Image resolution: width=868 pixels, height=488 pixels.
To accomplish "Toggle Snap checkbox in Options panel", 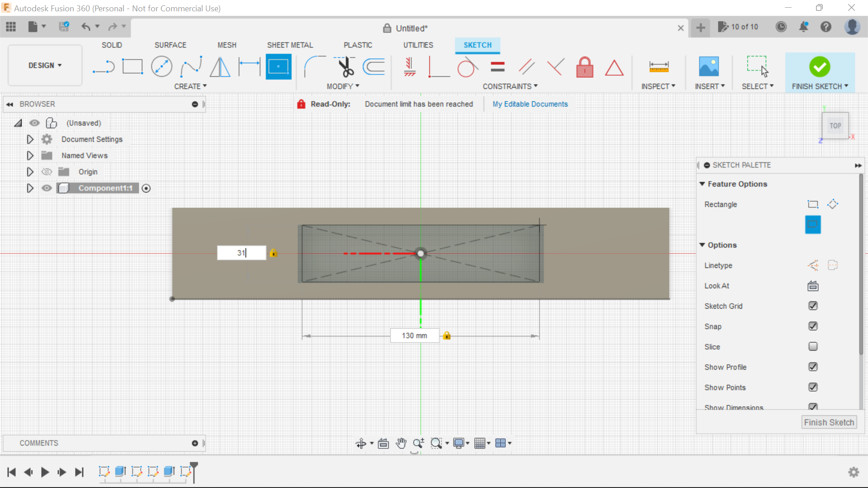I will click(x=812, y=326).
